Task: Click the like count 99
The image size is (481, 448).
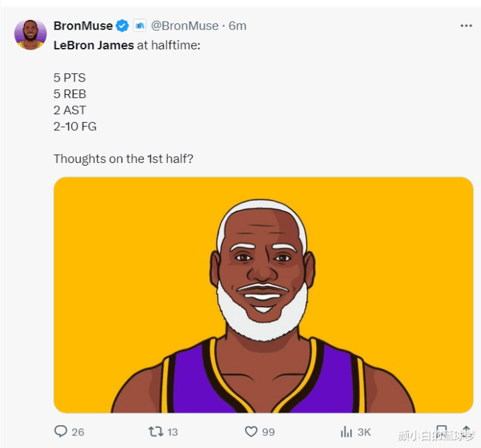Action: [269, 432]
